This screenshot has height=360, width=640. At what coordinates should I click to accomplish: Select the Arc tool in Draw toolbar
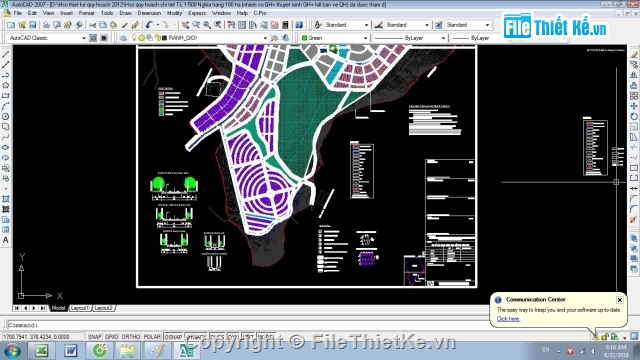click(6, 106)
